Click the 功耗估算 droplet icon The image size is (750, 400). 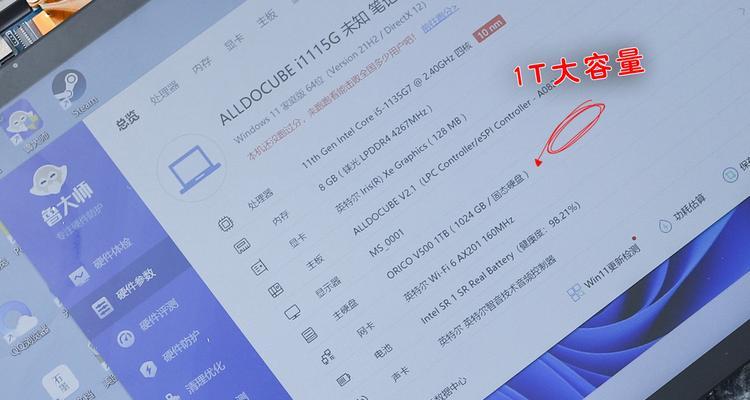click(665, 225)
